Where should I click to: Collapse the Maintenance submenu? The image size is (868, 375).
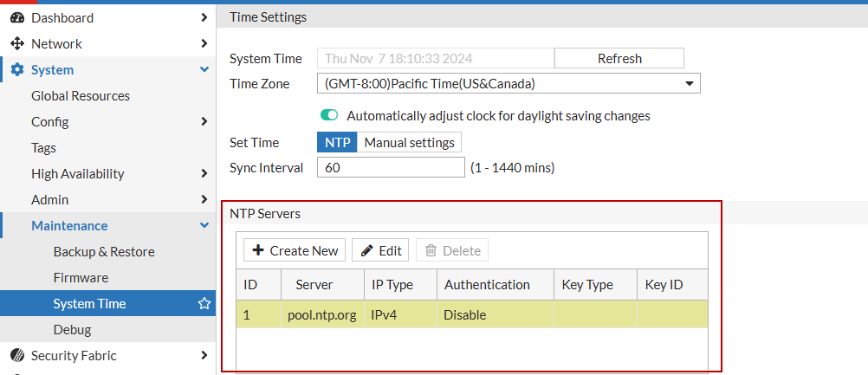[x=204, y=225]
